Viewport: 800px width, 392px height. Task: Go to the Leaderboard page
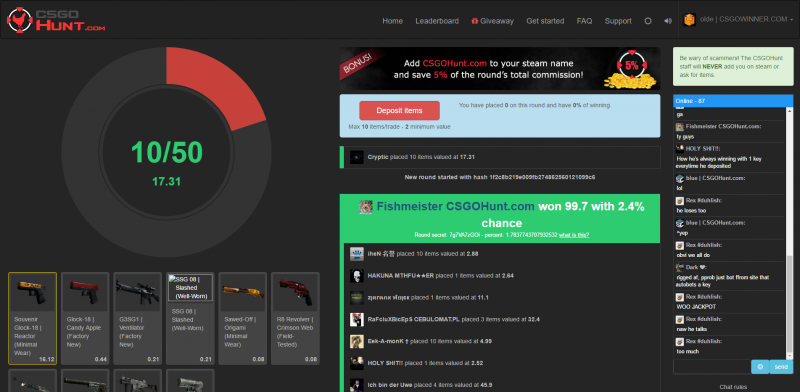[x=437, y=21]
